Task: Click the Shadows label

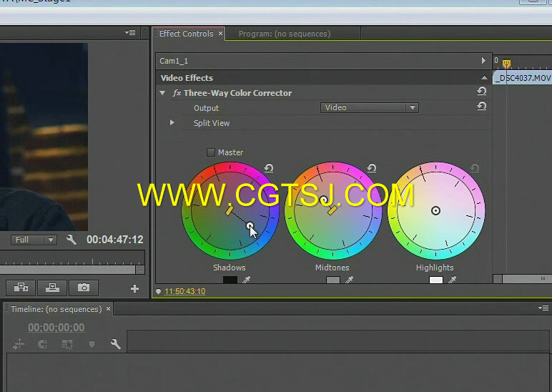Action: click(230, 268)
